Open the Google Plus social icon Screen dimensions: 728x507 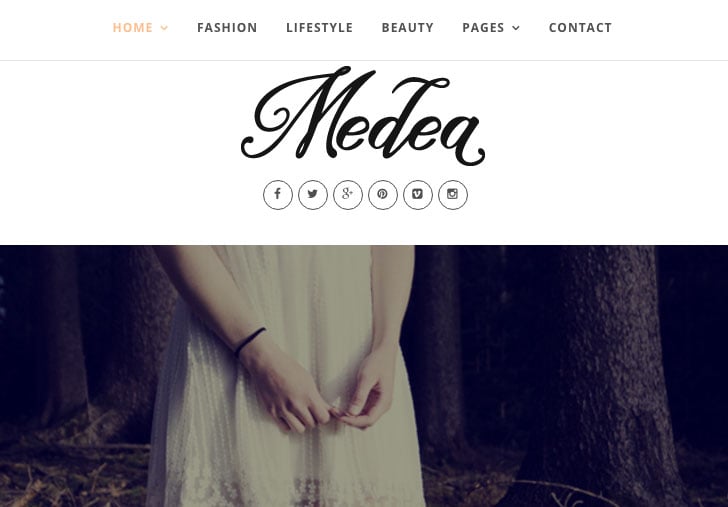point(348,195)
